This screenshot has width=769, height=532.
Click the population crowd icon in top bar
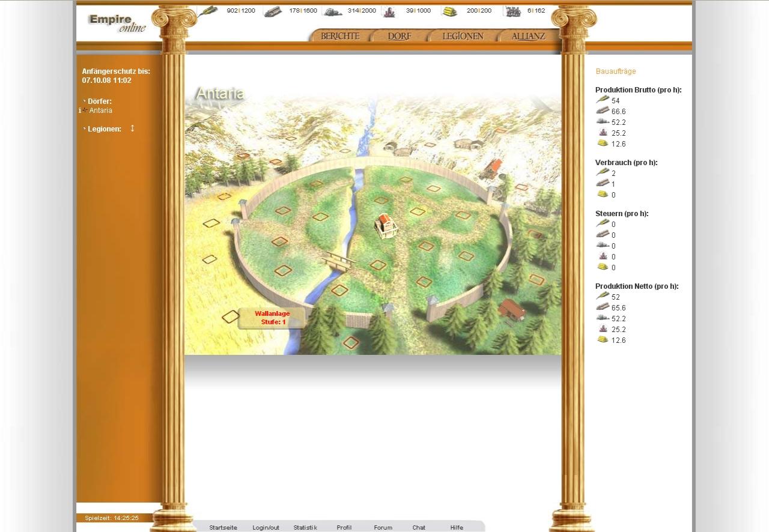(512, 11)
